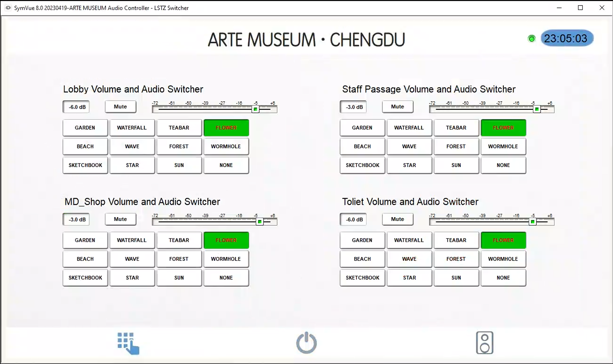The height and width of the screenshot is (364, 613).
Task: Set Staff Passage source to NONE
Action: pos(503,165)
